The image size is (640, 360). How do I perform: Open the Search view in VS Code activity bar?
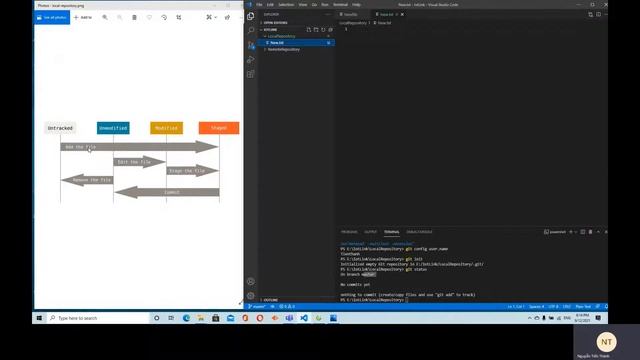coord(251,31)
